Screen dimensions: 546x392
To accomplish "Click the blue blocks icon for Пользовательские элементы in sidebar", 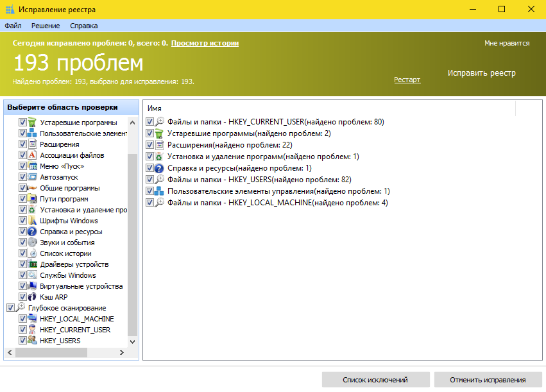I will click(32, 133).
